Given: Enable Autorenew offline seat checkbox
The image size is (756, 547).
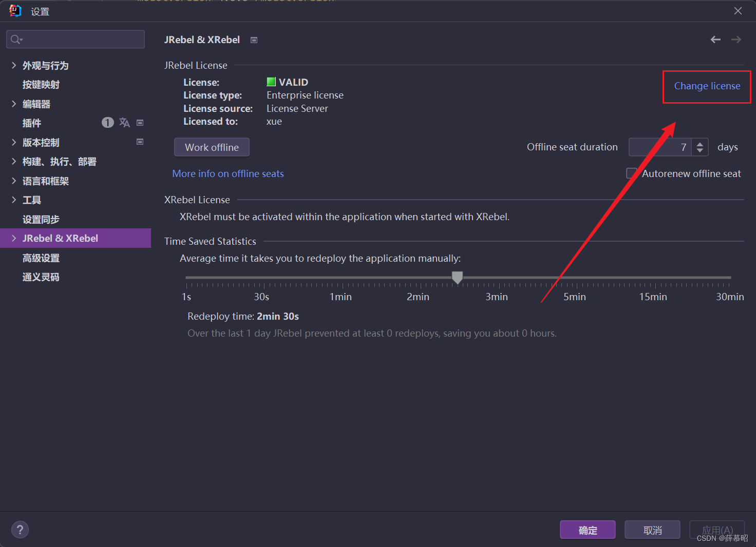Looking at the screenshot, I should point(631,173).
